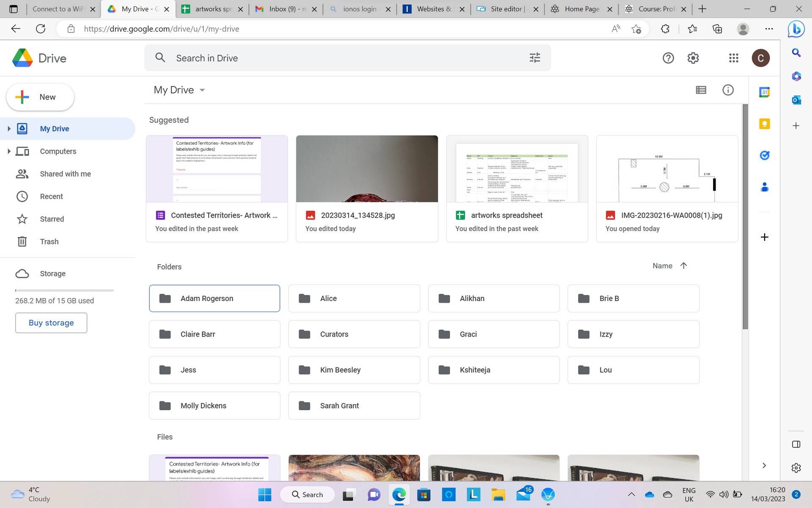Open the My Drive dropdown menu
This screenshot has width=812, height=508.
coord(179,90)
